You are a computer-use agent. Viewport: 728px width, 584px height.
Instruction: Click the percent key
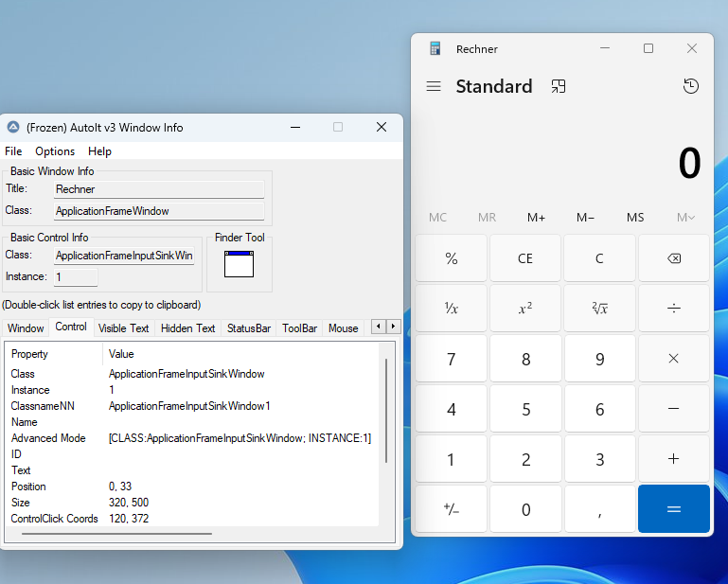point(452,258)
